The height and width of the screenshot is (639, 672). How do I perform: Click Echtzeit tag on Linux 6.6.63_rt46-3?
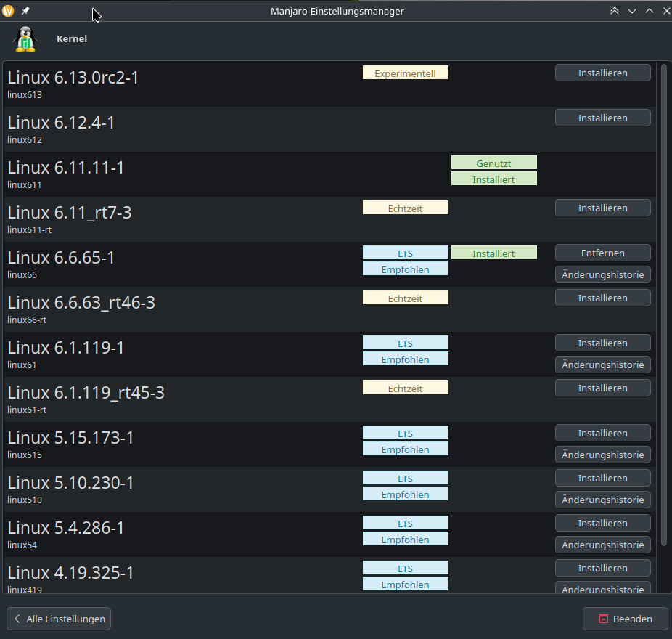[406, 298]
